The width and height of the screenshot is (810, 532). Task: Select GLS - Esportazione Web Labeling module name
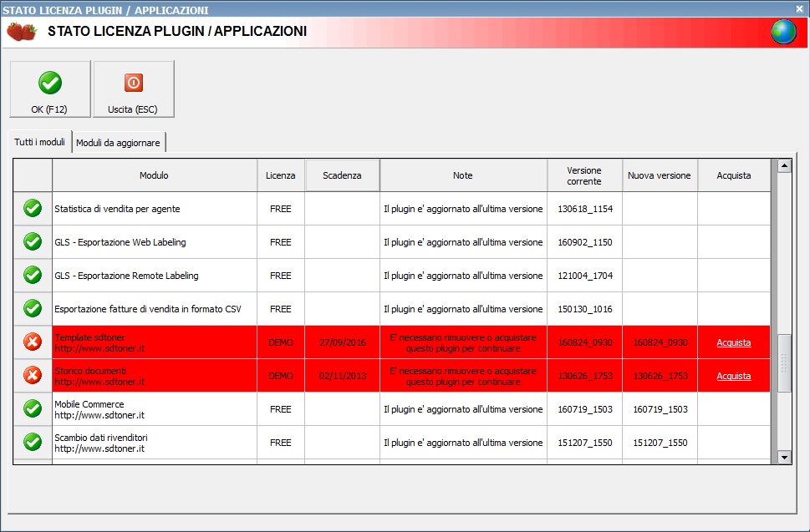coord(120,242)
